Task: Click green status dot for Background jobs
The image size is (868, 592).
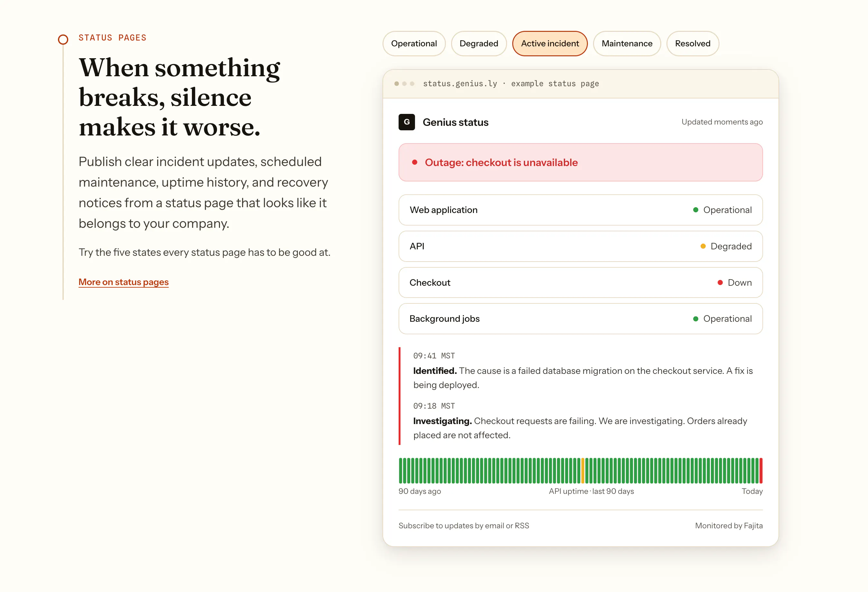Action: pos(695,319)
